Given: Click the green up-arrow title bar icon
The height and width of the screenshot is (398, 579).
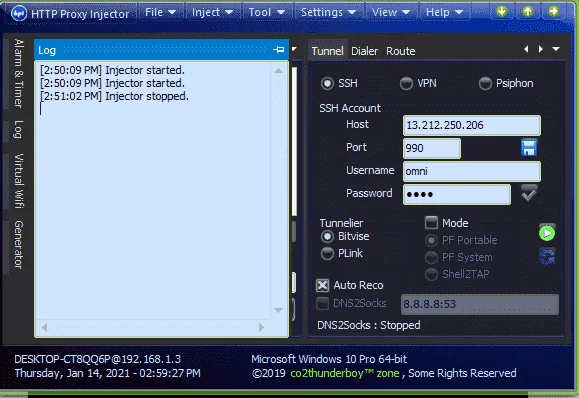Looking at the screenshot, I should [x=528, y=11].
